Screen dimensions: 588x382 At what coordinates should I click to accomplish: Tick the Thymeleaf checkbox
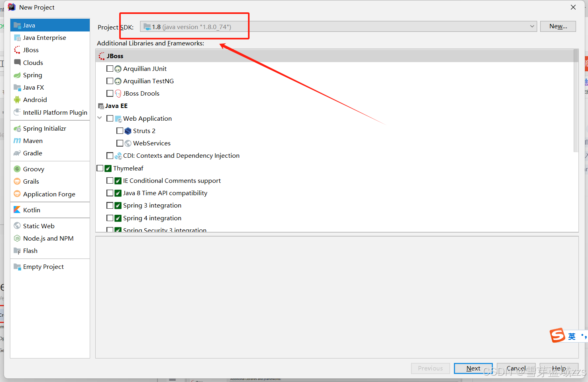[x=100, y=168]
